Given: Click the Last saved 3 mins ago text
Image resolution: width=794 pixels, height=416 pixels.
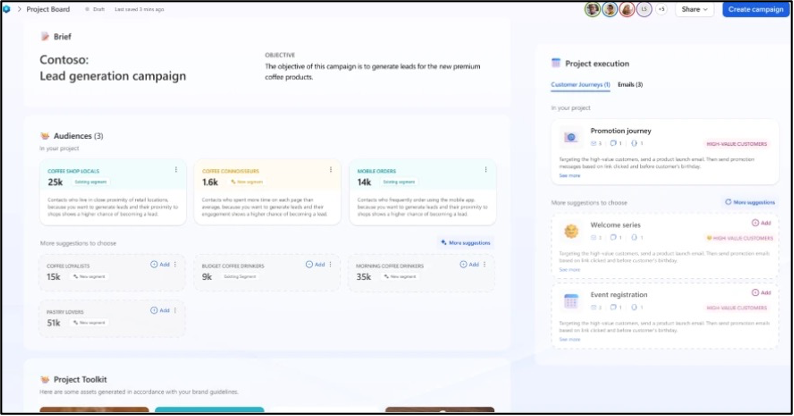Looking at the screenshot, I should 139,9.
